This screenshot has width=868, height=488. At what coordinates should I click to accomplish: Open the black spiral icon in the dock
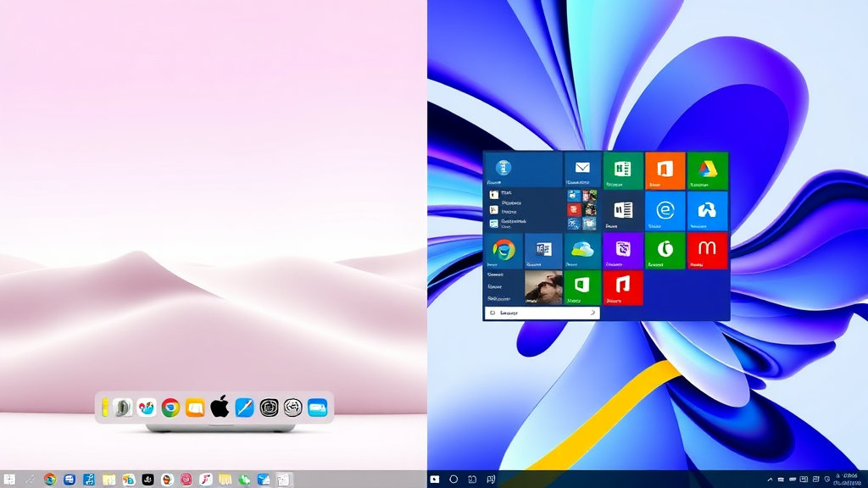tap(269, 408)
